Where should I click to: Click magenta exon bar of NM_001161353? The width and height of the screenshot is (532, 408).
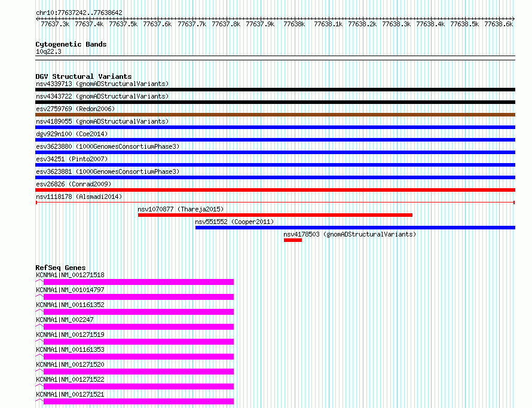[139, 357]
